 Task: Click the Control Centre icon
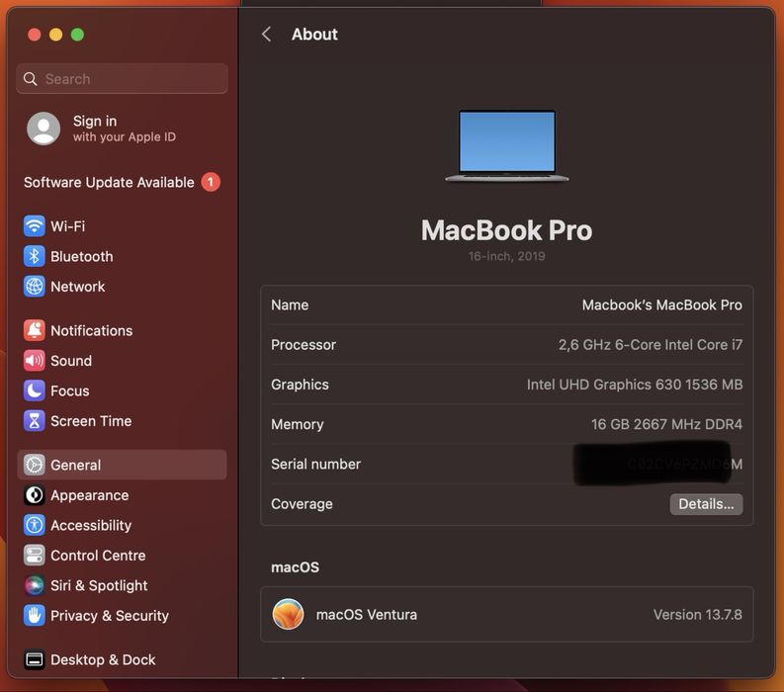(x=34, y=555)
